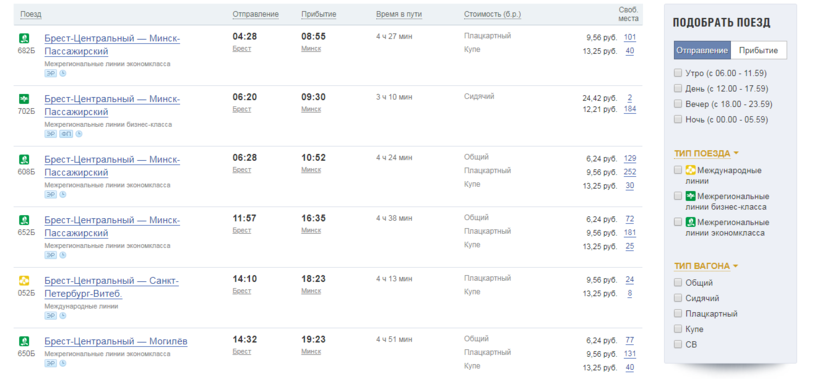Collapse the ТИП ВАГОНА filter section
This screenshot has width=820, height=379.
(x=706, y=266)
